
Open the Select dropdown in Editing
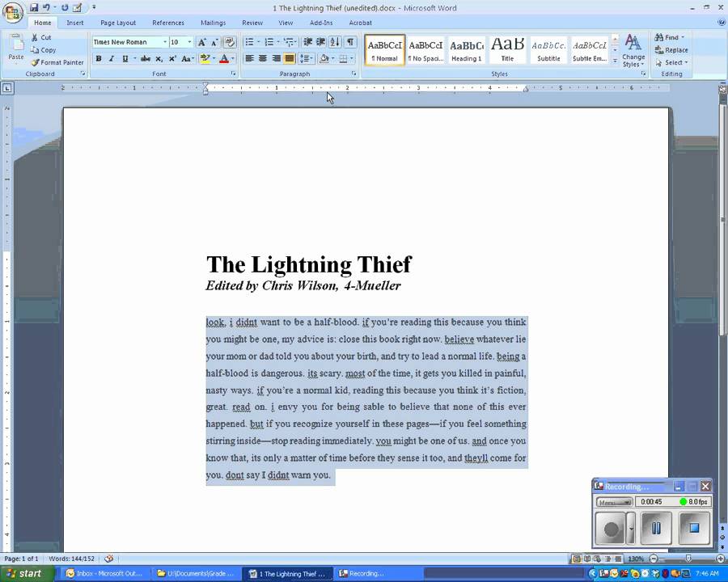point(671,62)
